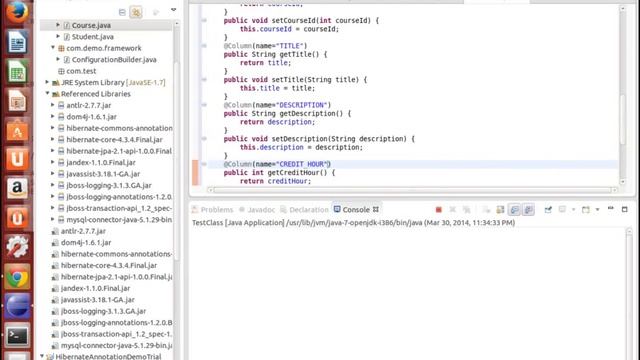Fold the setCourseId method in editor

point(204,20)
